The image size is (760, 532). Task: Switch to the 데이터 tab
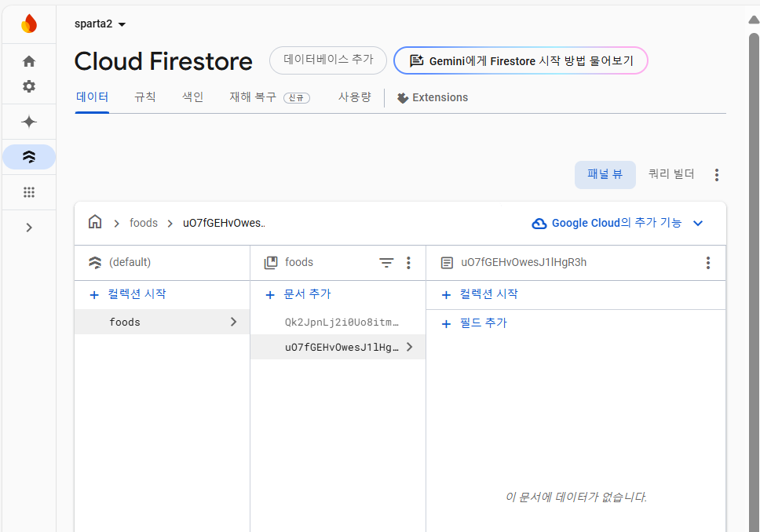pos(92,97)
